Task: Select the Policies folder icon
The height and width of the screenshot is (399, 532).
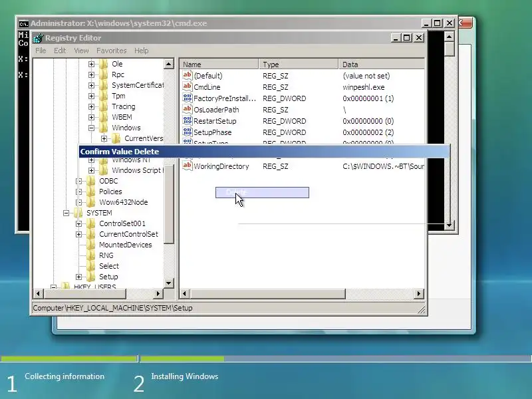Action: pyautogui.click(x=91, y=192)
